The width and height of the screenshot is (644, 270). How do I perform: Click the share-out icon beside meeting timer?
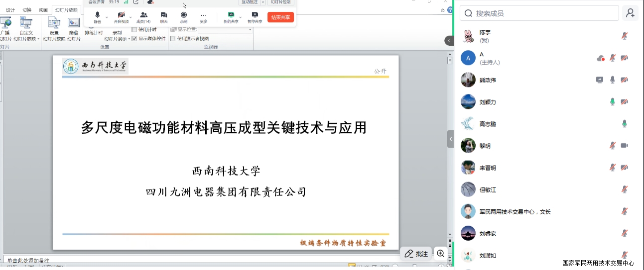[x=135, y=2]
